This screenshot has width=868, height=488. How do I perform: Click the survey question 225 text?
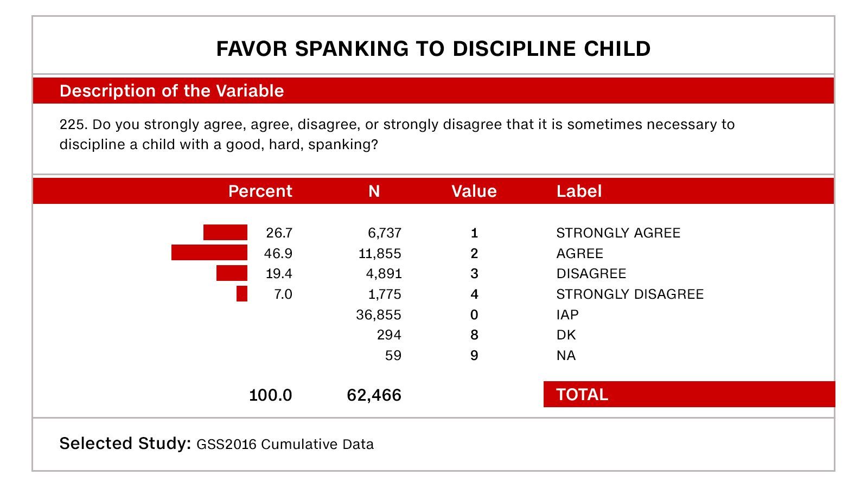[396, 134]
